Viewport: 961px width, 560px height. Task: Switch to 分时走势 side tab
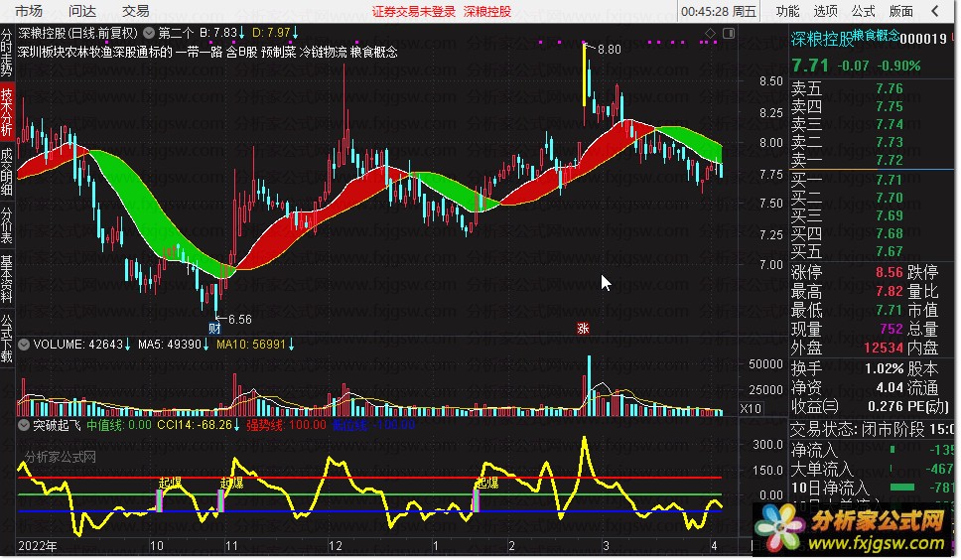click(7, 53)
